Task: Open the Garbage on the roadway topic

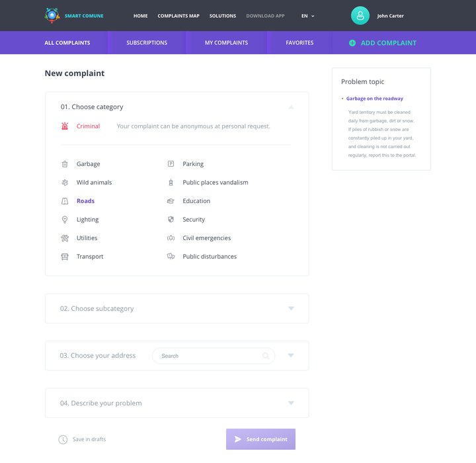Action: click(375, 99)
